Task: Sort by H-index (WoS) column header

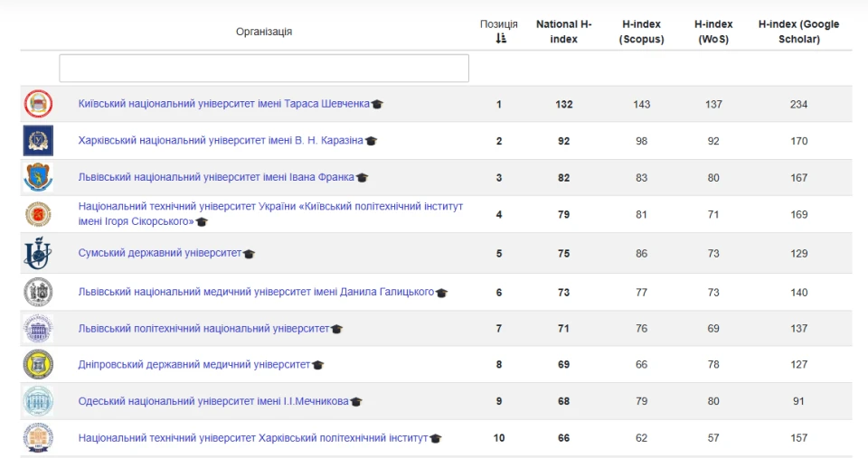Action: [x=713, y=32]
